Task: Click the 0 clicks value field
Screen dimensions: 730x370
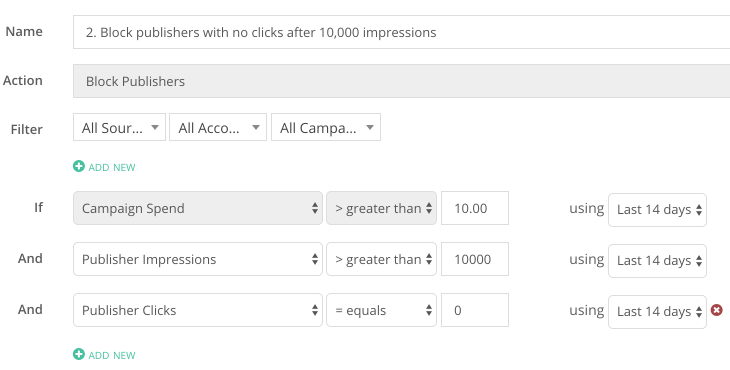Action: click(475, 310)
